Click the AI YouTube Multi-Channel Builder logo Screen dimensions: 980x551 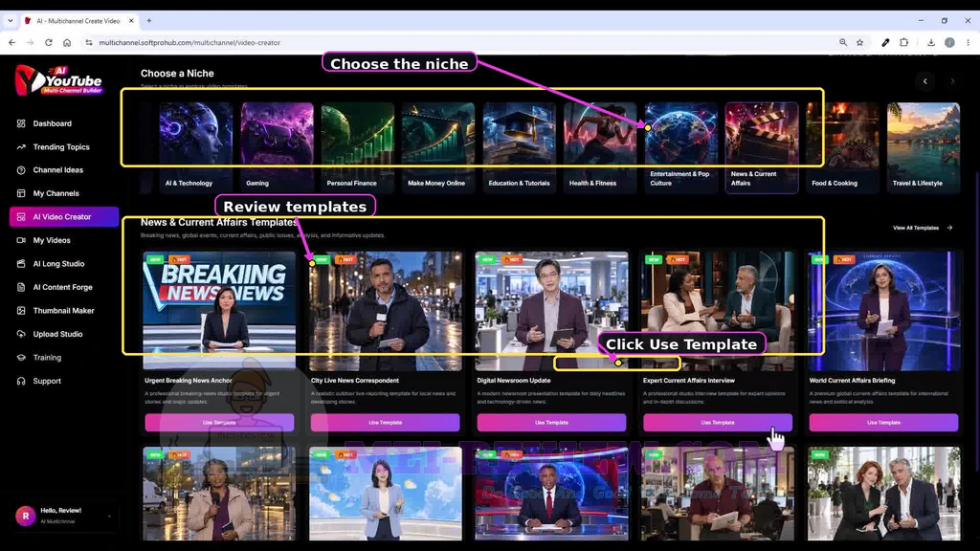[59, 80]
